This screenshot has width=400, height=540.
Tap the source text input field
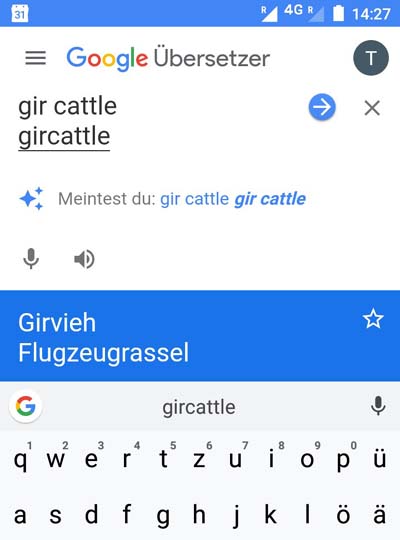[158, 122]
